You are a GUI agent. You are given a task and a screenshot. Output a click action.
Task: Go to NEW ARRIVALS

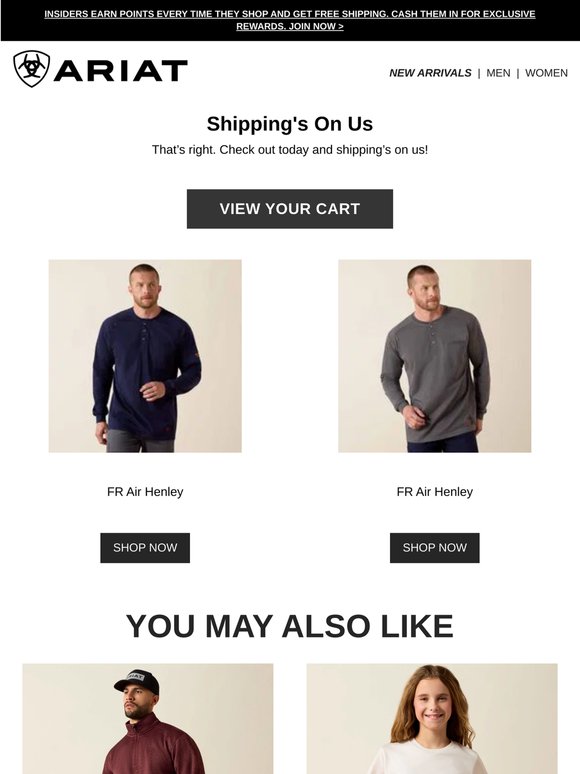[430, 73]
